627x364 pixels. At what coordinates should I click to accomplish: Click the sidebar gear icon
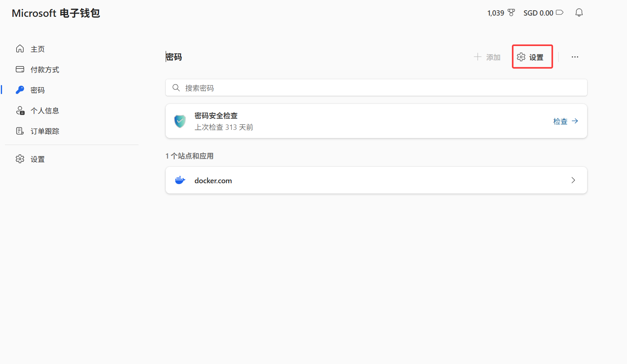pos(20,159)
